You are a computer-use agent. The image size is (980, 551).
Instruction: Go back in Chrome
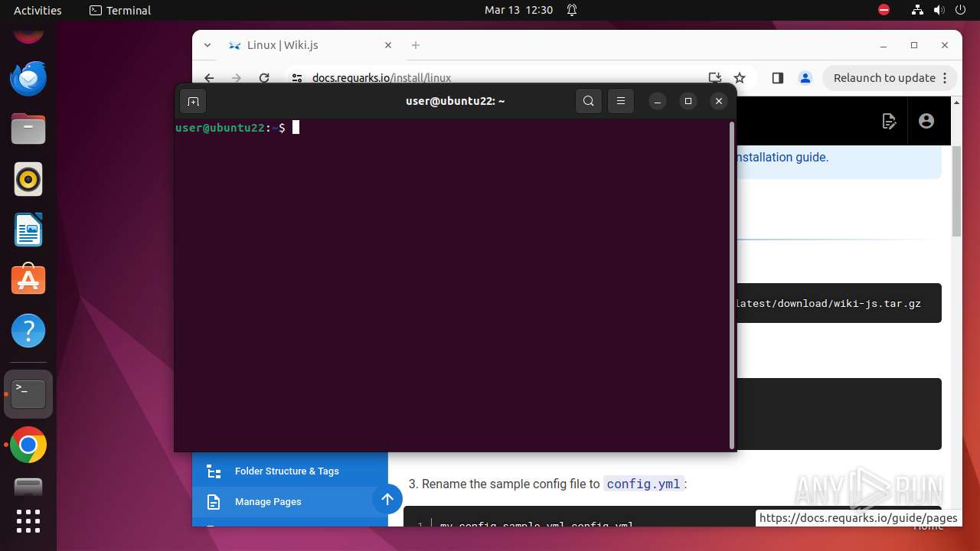[209, 78]
